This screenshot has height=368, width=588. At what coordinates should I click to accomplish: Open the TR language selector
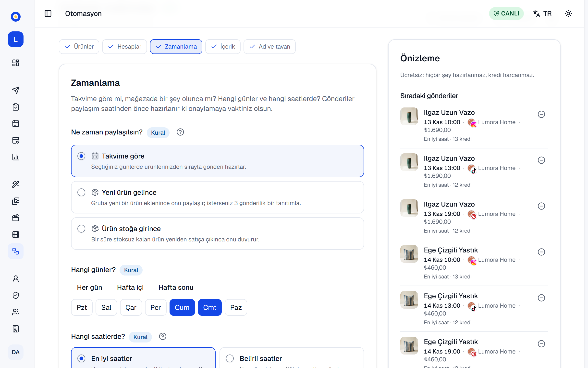[542, 13]
